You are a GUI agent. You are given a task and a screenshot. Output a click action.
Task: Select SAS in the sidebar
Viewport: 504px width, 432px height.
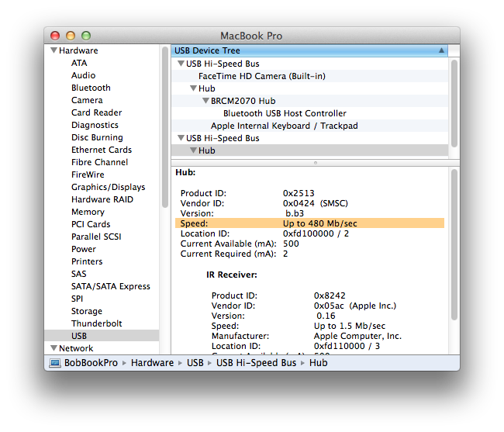[79, 274]
